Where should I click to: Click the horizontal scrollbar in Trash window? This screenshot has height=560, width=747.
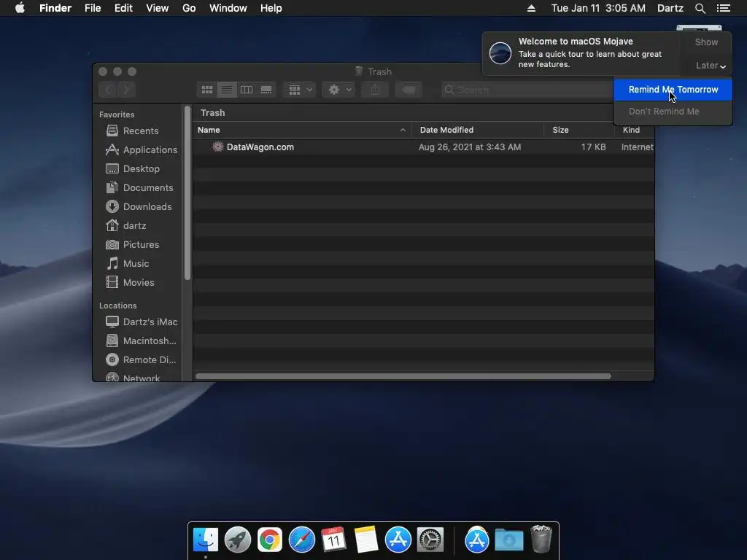click(403, 377)
